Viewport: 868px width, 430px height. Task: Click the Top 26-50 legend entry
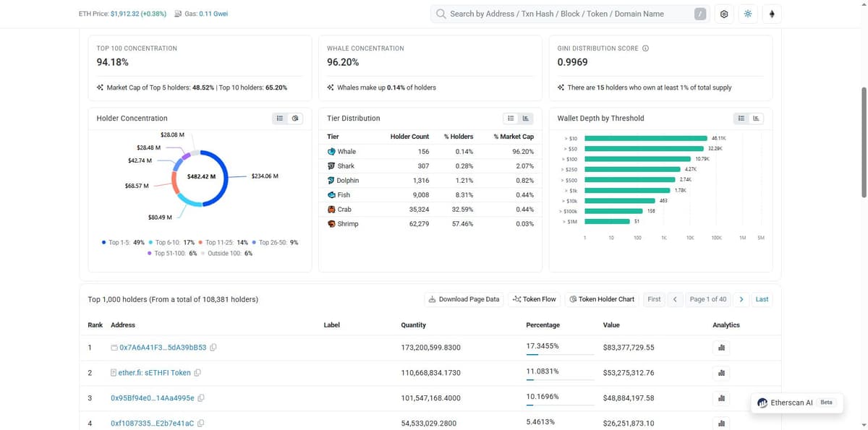[275, 243]
